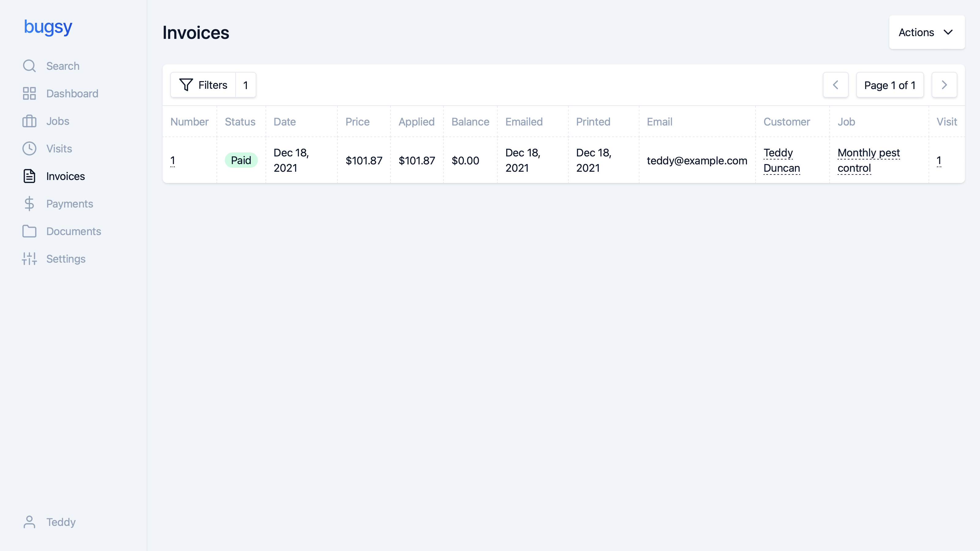The width and height of the screenshot is (980, 551).
Task: Open the Monthly pest control job link
Action: 868,160
